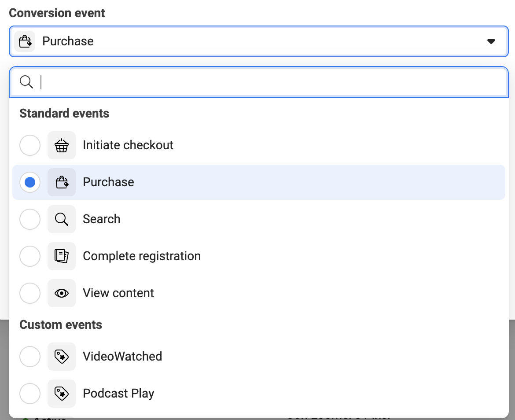Click the magnifier icon next to Search event
Viewport: 515px width, 420px height.
click(62, 219)
